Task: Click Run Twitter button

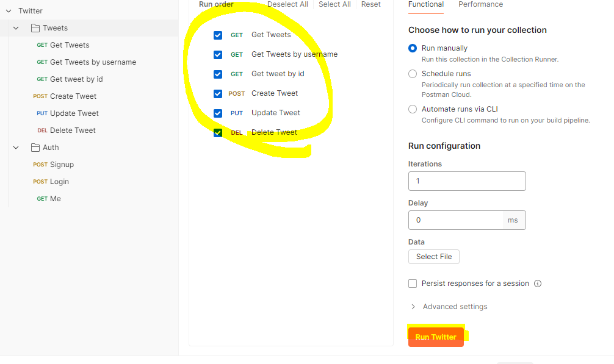Action: click(x=436, y=337)
